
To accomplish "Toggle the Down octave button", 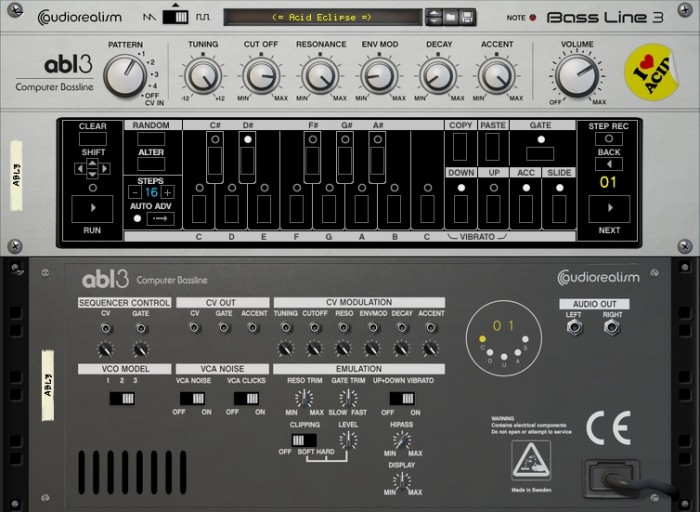I will (x=461, y=208).
